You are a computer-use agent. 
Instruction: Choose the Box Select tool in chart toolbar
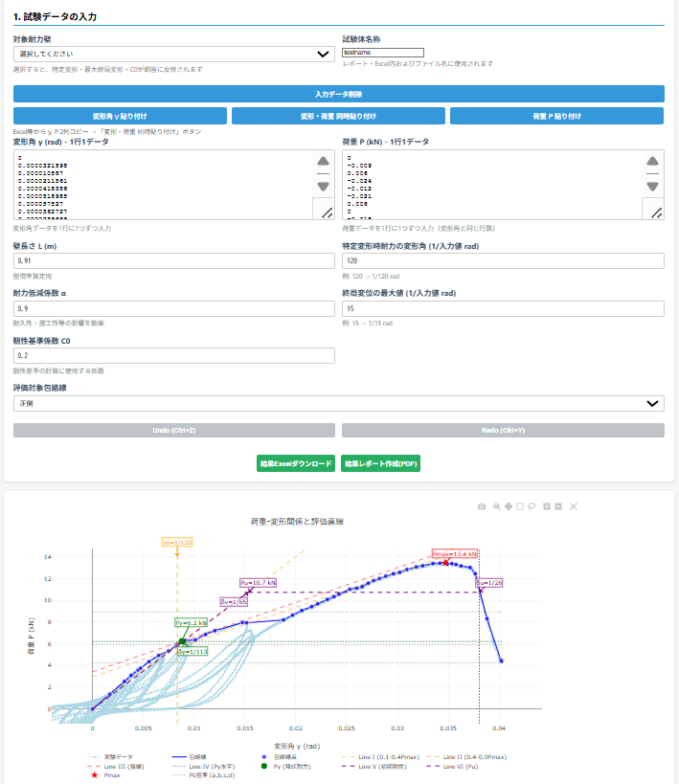coord(520,505)
